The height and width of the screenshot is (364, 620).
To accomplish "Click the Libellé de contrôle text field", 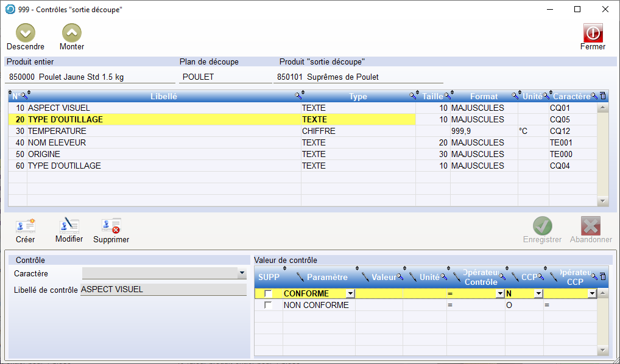I will pos(163,290).
